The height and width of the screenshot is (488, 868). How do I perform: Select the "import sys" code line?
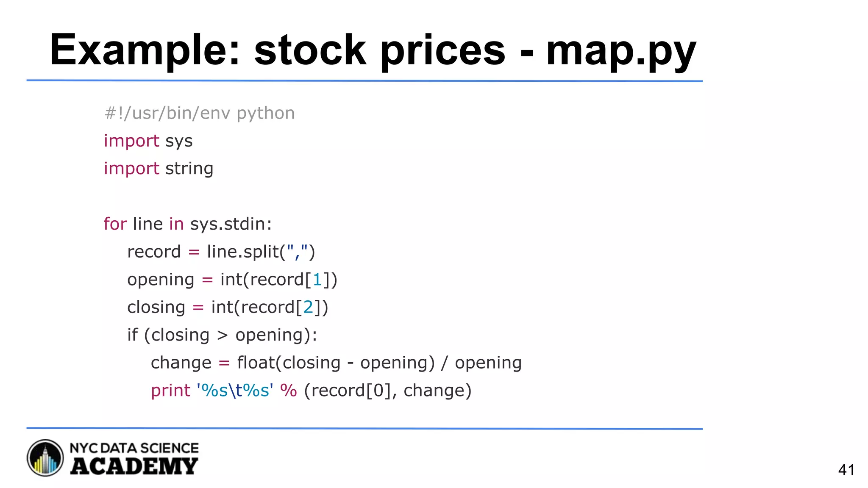tap(148, 141)
